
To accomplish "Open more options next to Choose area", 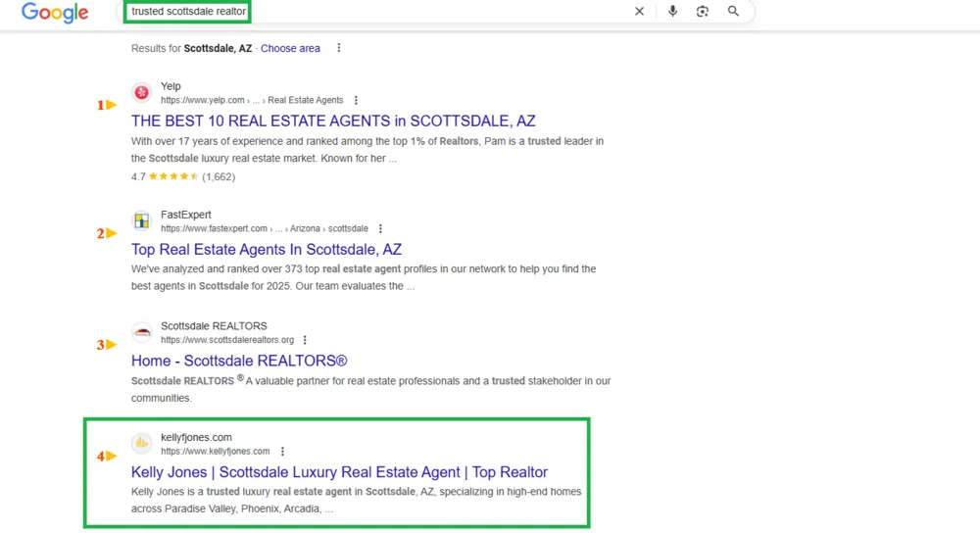I will tap(339, 48).
